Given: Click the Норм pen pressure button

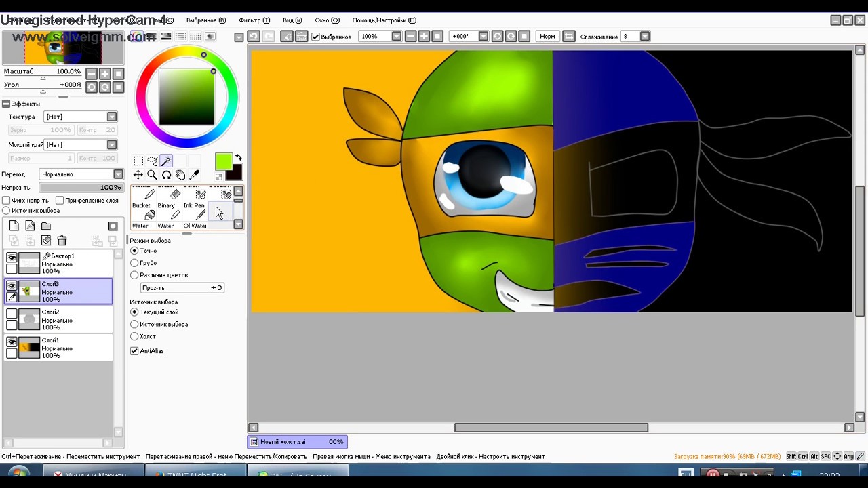Looking at the screenshot, I should [547, 36].
